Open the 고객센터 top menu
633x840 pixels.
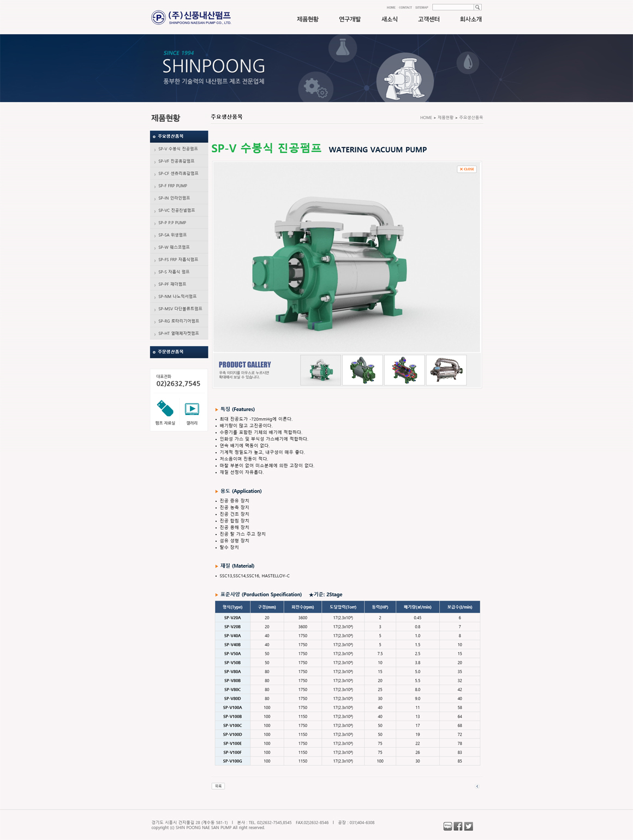(428, 19)
